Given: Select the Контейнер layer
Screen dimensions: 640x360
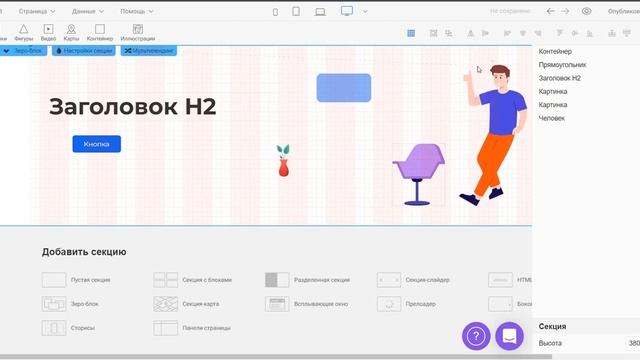Looking at the screenshot, I should tap(555, 51).
